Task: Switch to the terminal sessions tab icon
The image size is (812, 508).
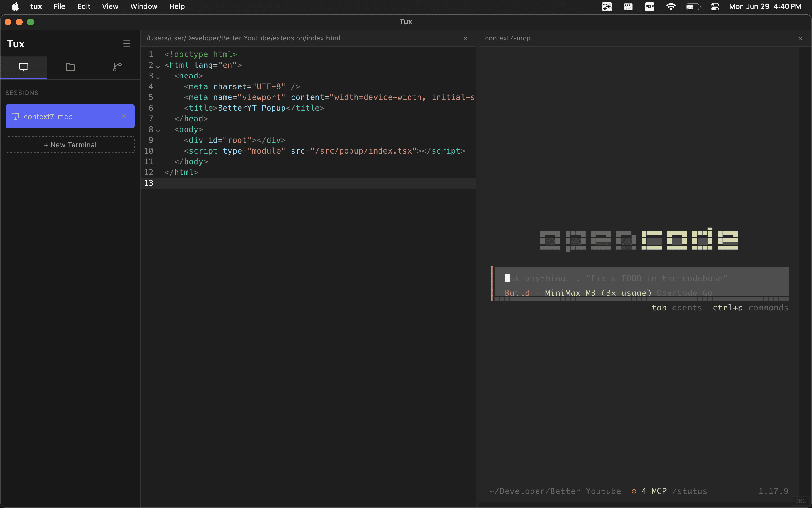Action: [23, 67]
